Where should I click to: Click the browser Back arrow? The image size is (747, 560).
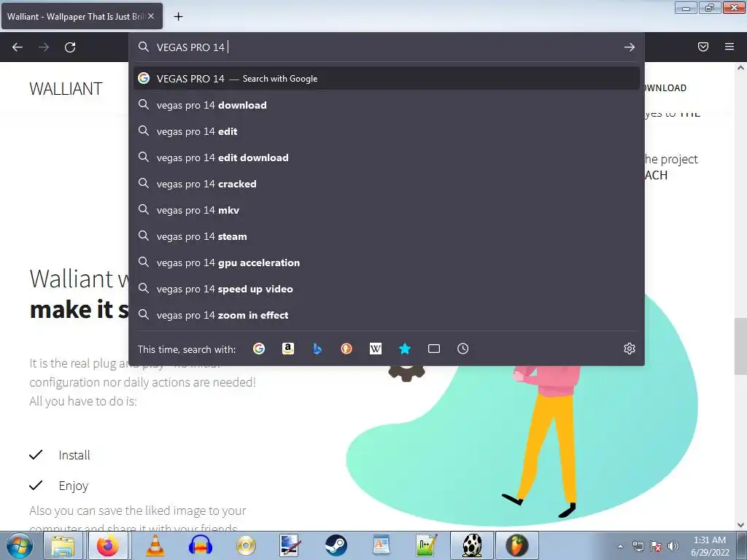point(18,47)
